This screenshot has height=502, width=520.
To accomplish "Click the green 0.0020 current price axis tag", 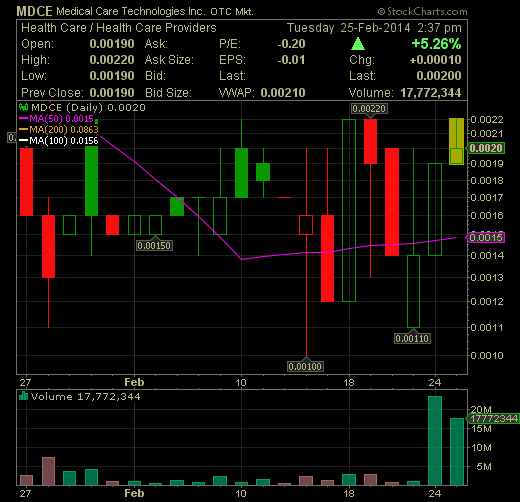I will (x=486, y=148).
